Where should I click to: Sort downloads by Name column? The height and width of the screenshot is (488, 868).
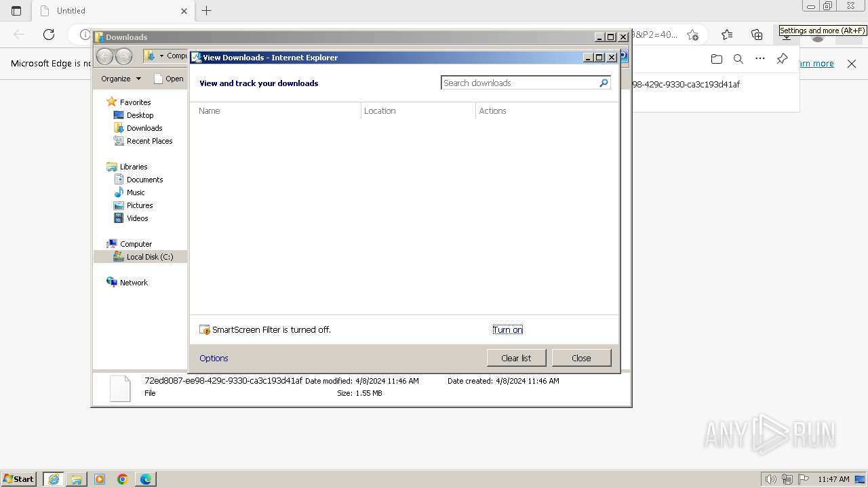tap(210, 110)
